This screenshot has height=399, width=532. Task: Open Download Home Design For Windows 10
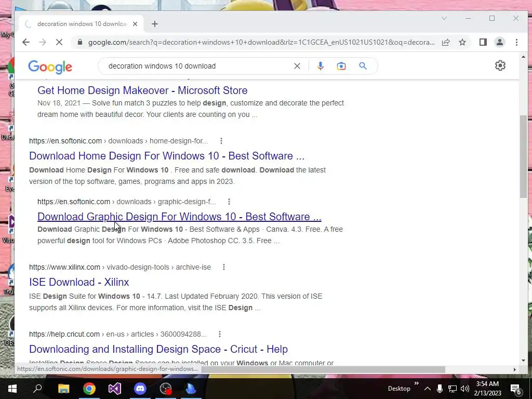(x=167, y=156)
